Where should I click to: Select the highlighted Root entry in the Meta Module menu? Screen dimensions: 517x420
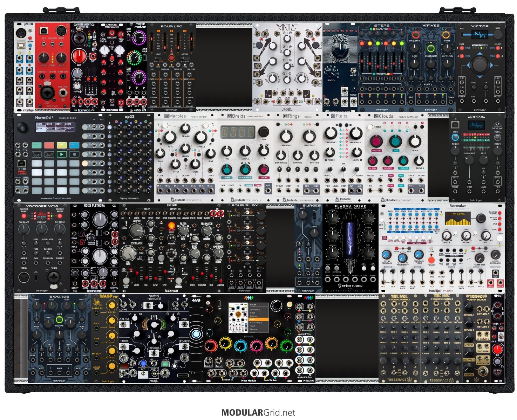(258, 319)
